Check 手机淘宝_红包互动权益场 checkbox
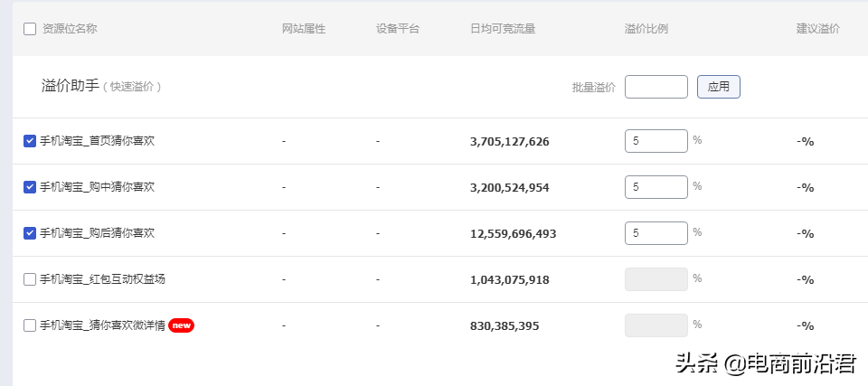Viewport: 868px width, 386px height. point(30,279)
